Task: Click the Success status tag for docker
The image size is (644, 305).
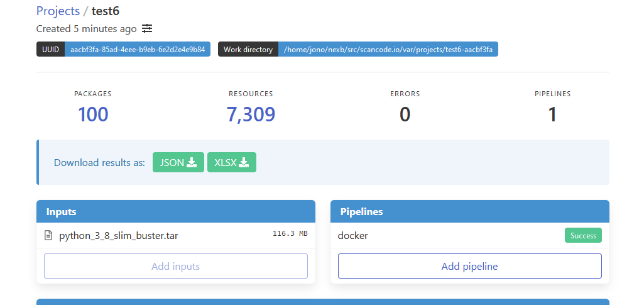Action: tap(583, 236)
